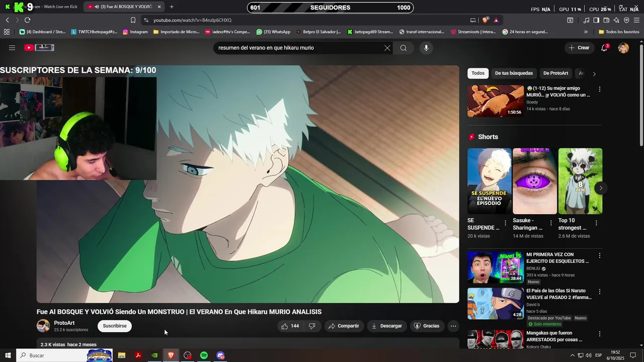Image resolution: width=644 pixels, height=362 pixels.
Task: Open the Brave playlist music icon
Action: tap(586, 20)
